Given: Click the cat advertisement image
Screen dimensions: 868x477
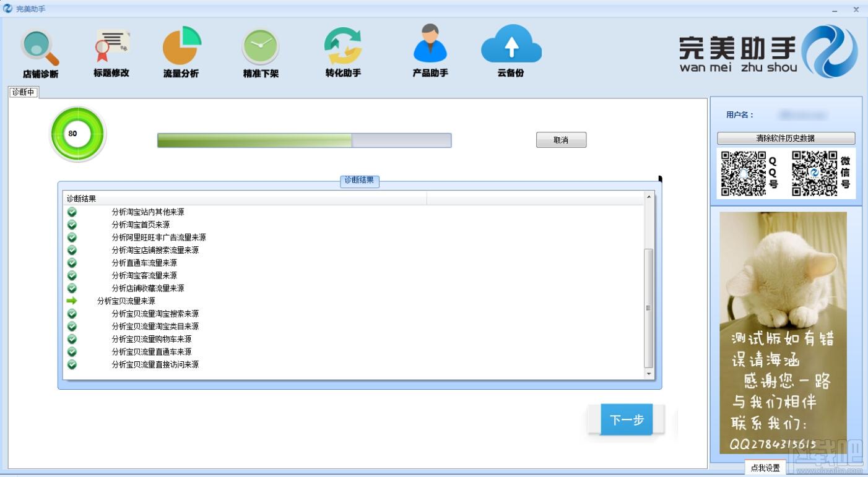Looking at the screenshot, I should pyautogui.click(x=783, y=333).
